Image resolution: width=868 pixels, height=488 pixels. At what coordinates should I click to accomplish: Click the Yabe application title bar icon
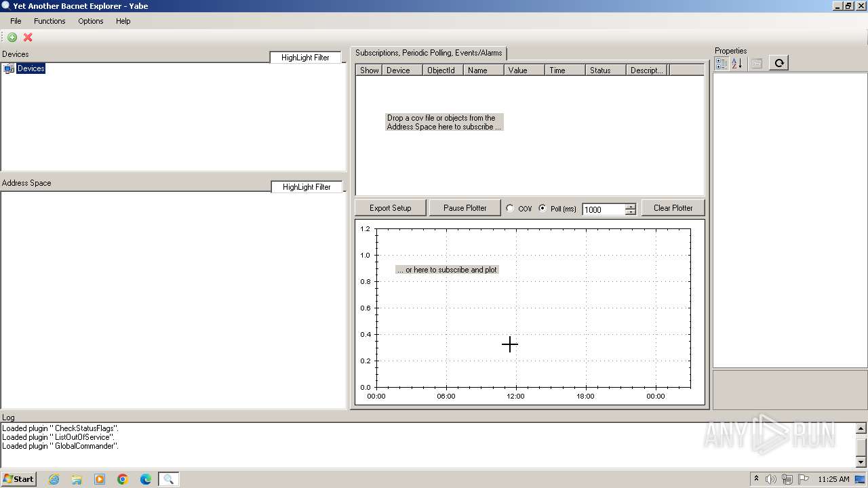pos(6,5)
